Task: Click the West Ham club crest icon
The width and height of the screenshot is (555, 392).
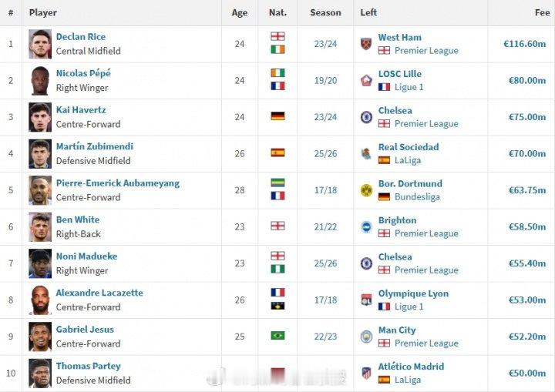Action: click(366, 44)
